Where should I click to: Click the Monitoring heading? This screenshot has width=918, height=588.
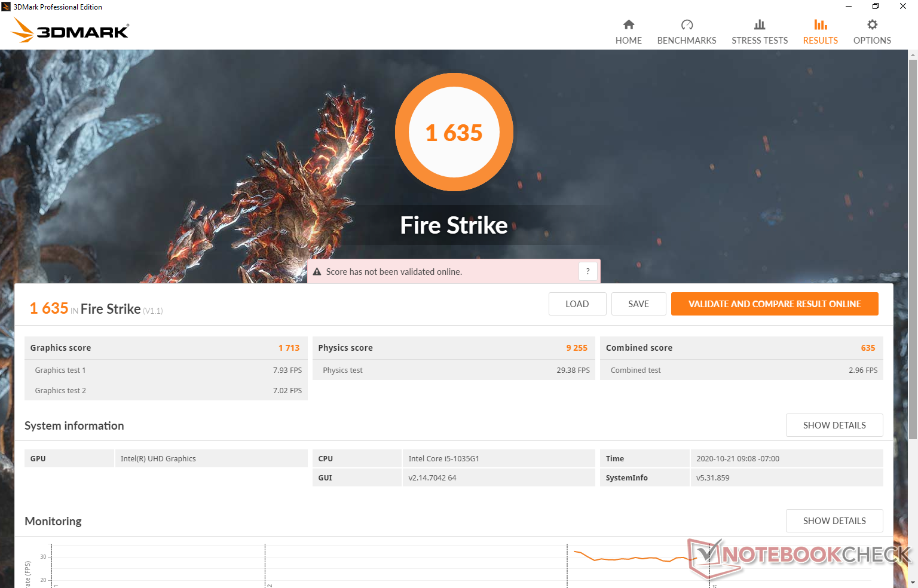click(53, 521)
